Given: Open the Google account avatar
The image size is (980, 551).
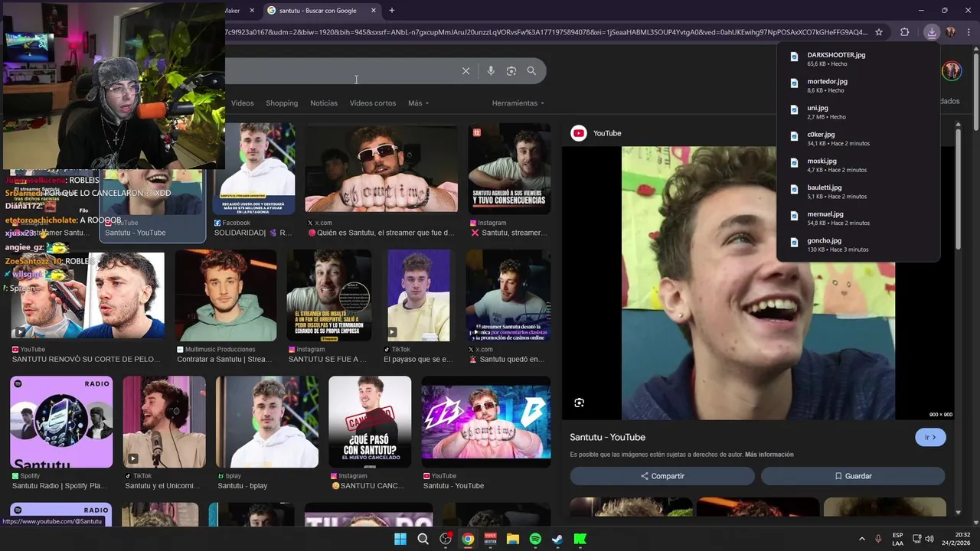Looking at the screenshot, I should [x=952, y=71].
